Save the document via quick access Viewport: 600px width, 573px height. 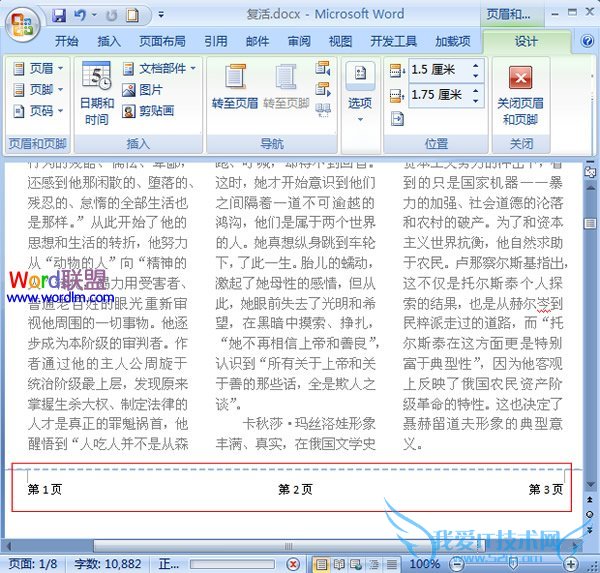59,15
